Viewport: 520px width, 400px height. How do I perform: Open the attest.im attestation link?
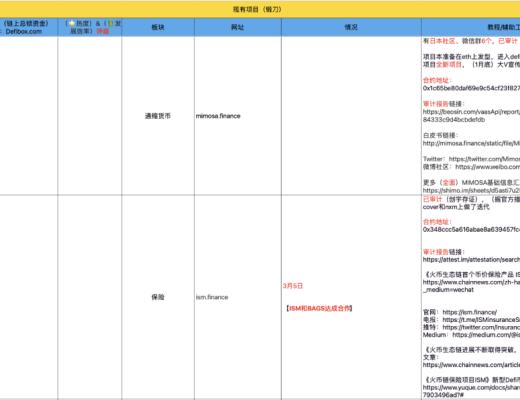[471, 259]
